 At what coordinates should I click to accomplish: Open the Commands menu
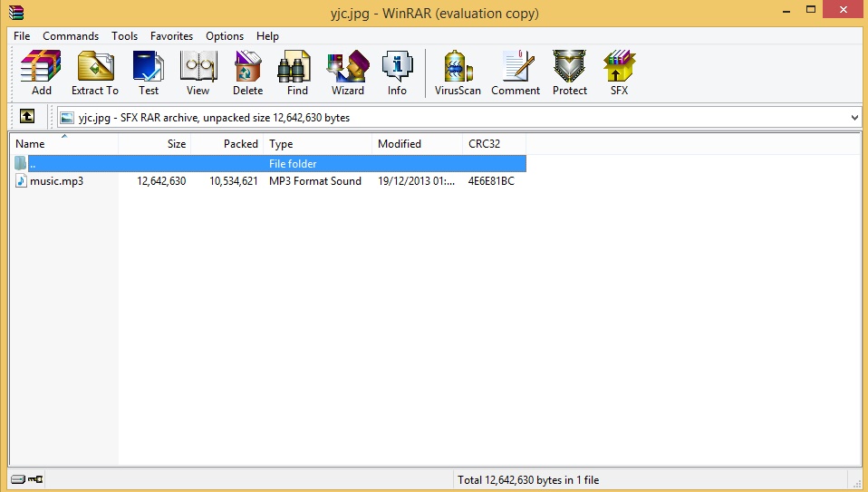click(x=71, y=36)
